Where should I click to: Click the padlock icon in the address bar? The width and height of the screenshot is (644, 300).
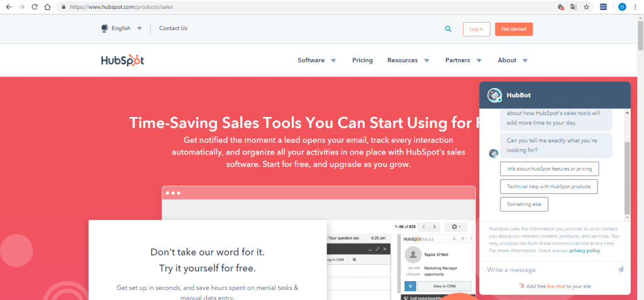64,7
